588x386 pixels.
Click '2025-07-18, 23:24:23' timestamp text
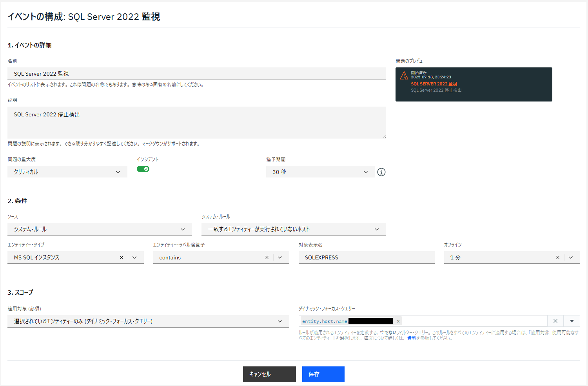[431, 77]
